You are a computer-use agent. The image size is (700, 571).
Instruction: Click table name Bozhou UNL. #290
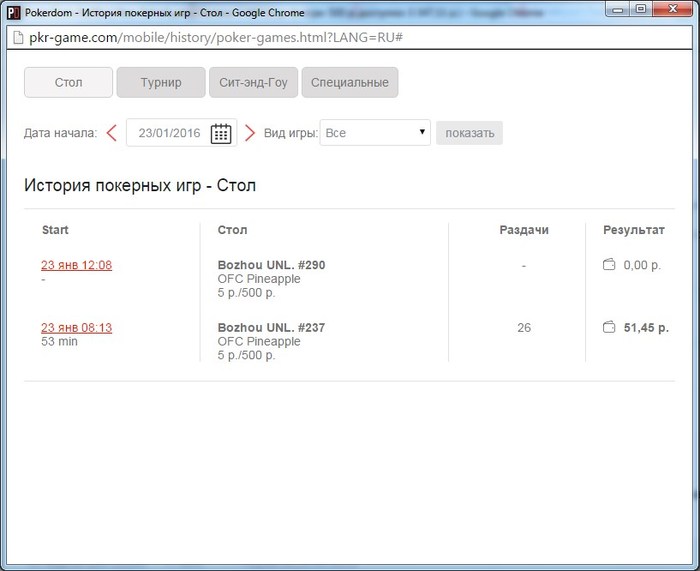[x=271, y=265]
